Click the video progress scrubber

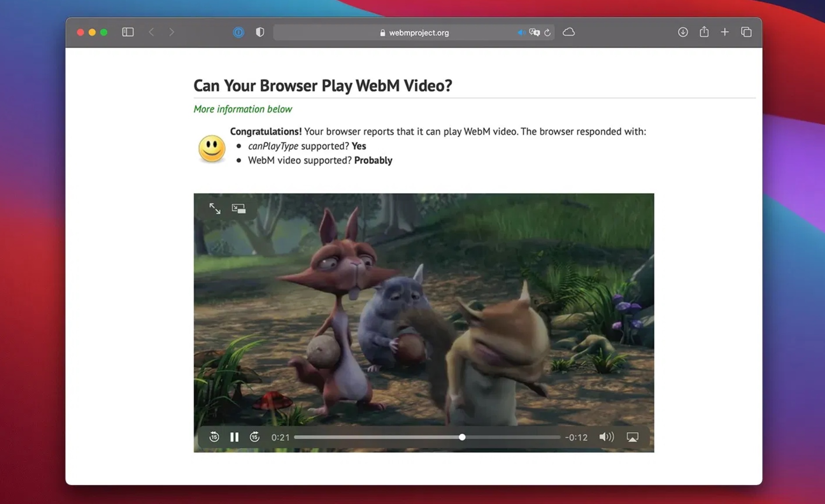(462, 437)
